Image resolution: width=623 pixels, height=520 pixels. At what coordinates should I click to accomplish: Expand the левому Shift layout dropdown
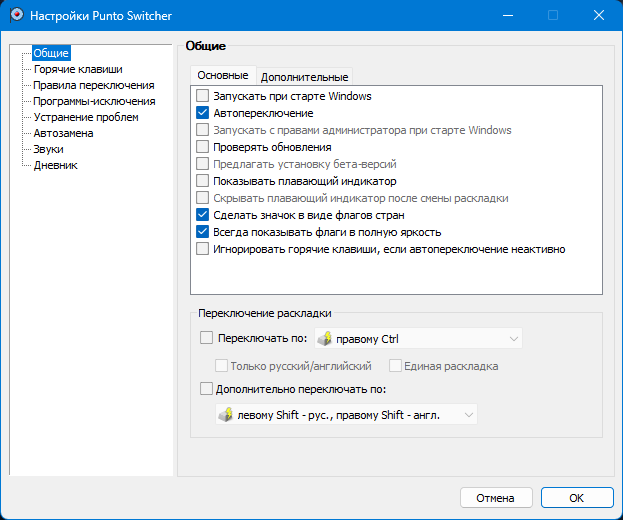click(467, 414)
